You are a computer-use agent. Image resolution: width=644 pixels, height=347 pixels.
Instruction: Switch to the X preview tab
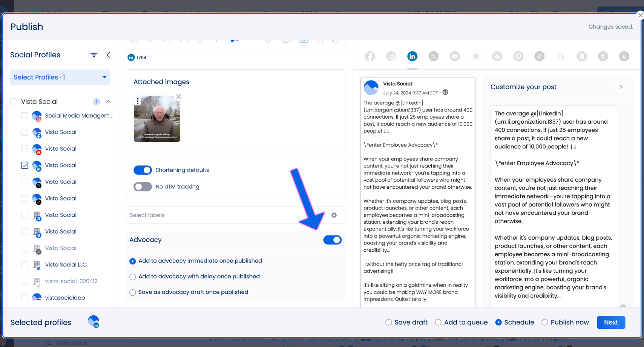tap(433, 56)
